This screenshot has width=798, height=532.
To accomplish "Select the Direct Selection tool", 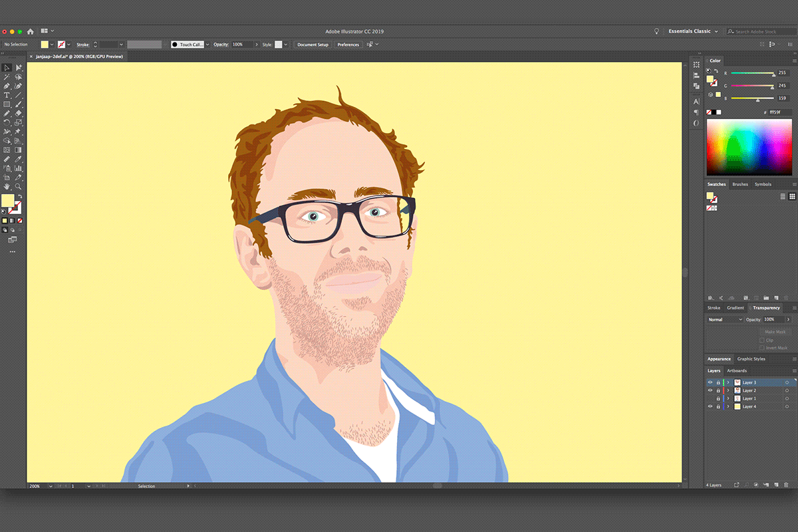I will point(19,68).
